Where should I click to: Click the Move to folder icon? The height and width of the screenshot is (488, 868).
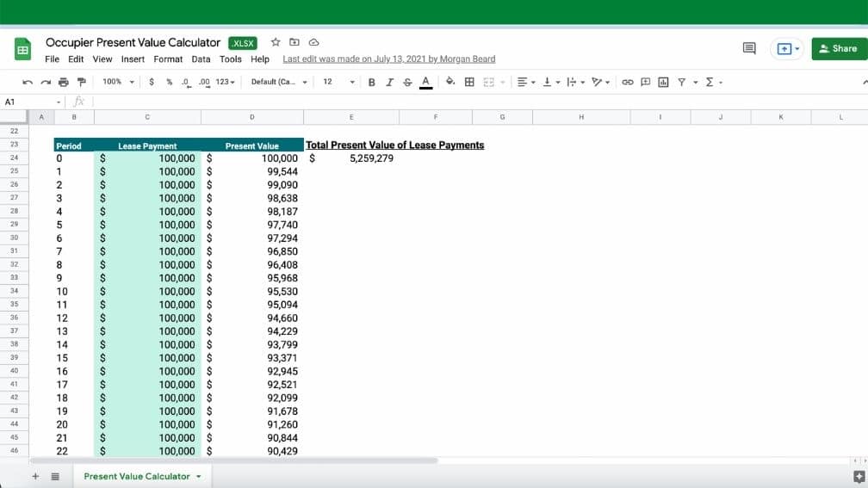[x=294, y=42]
